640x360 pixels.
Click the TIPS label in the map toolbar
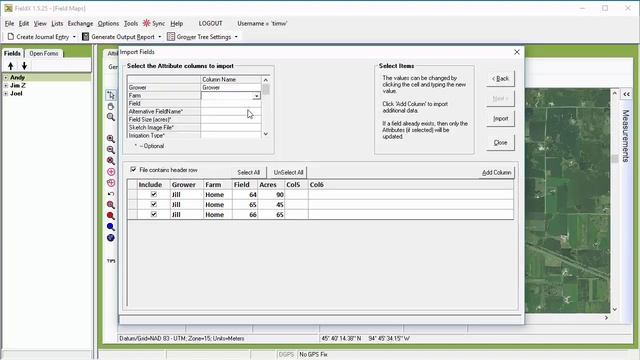click(x=111, y=261)
